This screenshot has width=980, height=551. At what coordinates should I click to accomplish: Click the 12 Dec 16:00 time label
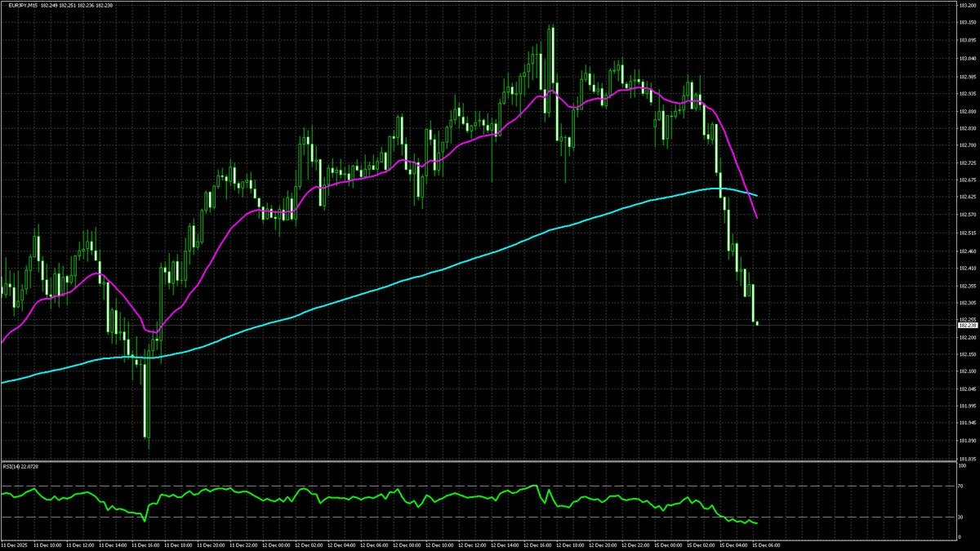click(537, 544)
